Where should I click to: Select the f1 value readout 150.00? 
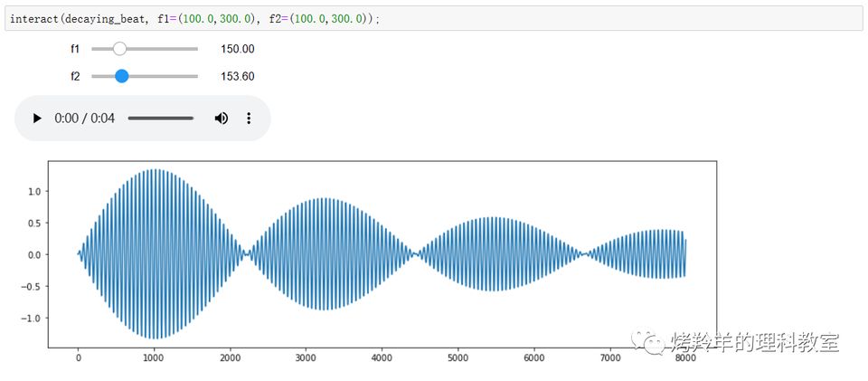pyautogui.click(x=237, y=49)
